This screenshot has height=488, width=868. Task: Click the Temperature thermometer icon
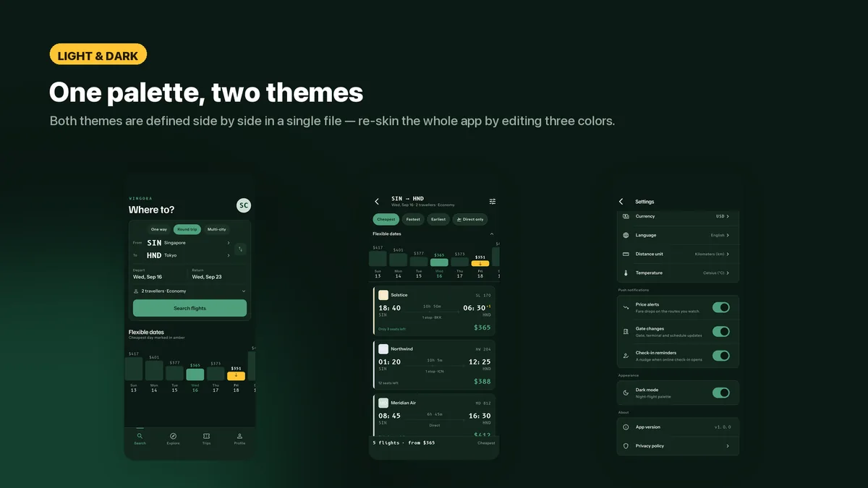(626, 273)
